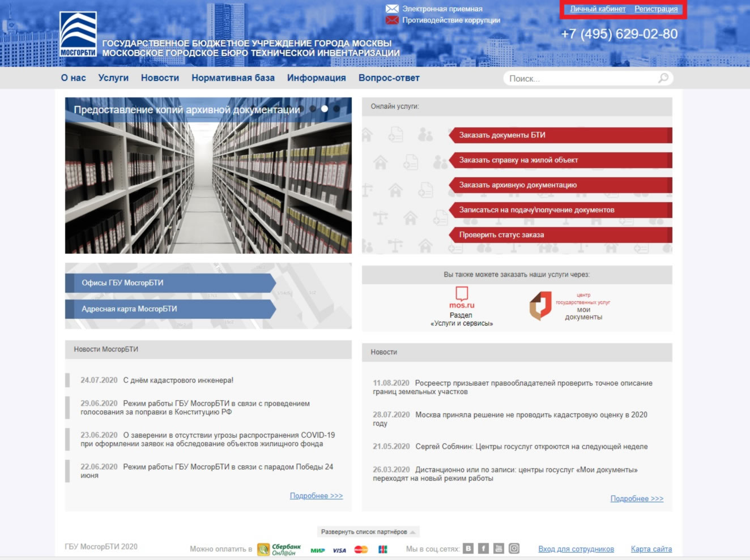Click the МИР payment card logo
The image size is (750, 560).
pos(318,550)
